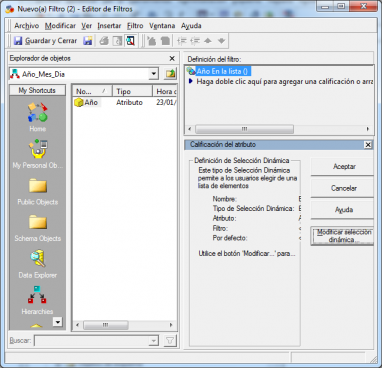
Task: Open the Public Objects folder shortcut
Action: tap(37, 191)
